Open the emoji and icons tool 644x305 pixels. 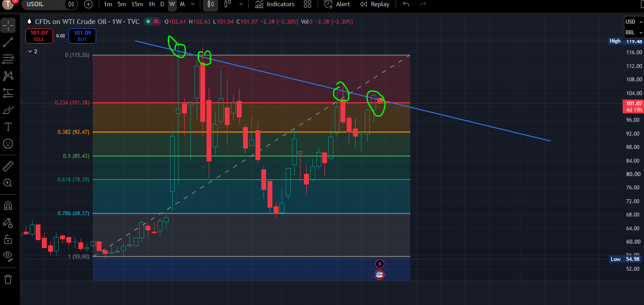(8, 144)
